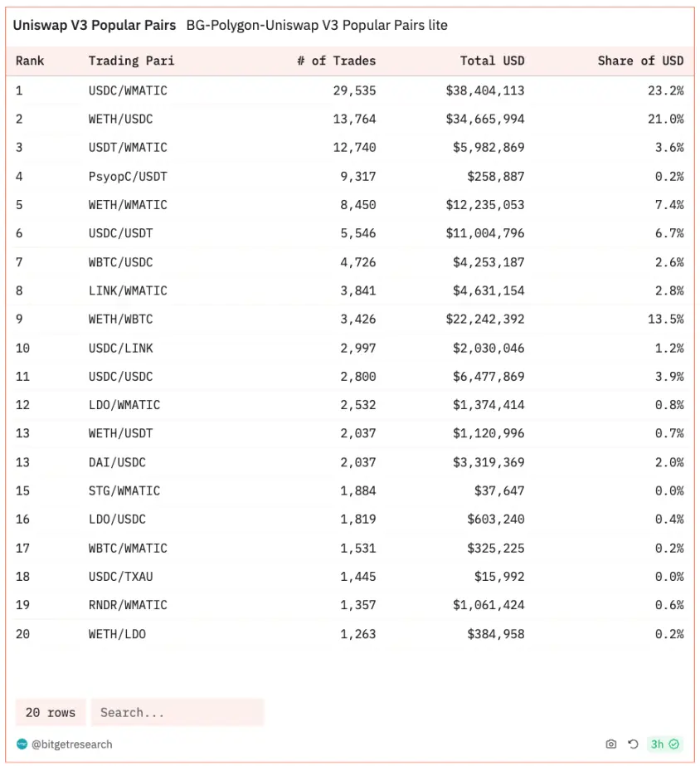Click the RNDR/WMATIC trading pair cell
700x766 pixels.
(128, 605)
